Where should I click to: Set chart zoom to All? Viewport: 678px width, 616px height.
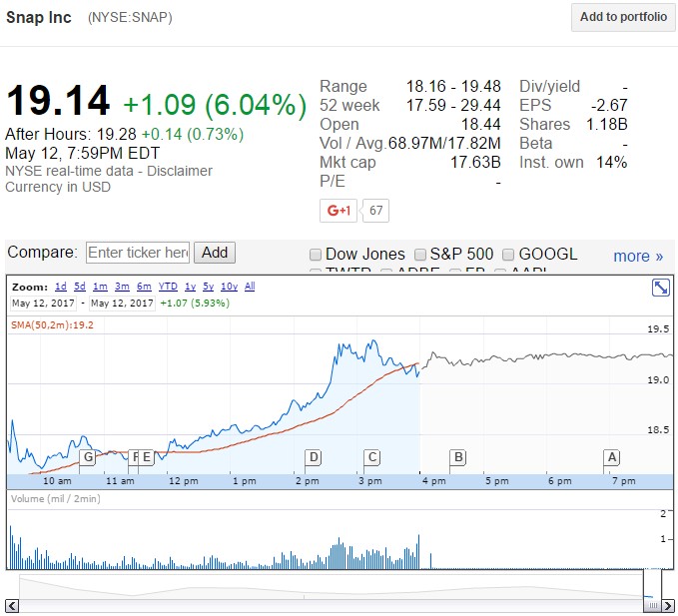tap(250, 287)
